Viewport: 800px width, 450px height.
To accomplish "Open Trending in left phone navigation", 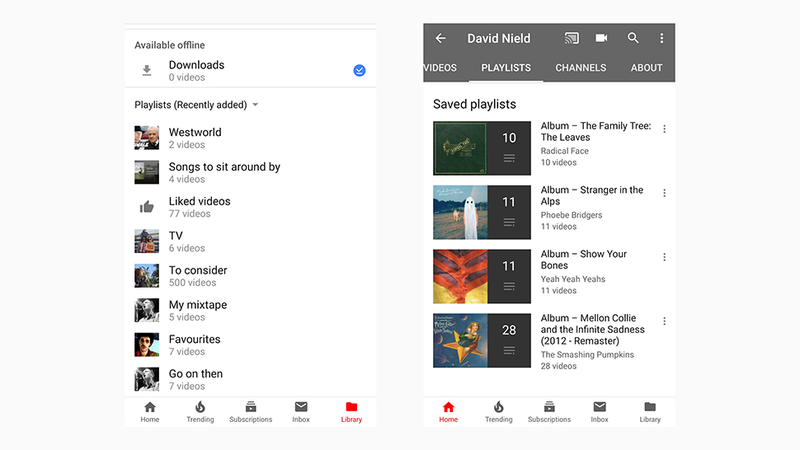I will [200, 412].
